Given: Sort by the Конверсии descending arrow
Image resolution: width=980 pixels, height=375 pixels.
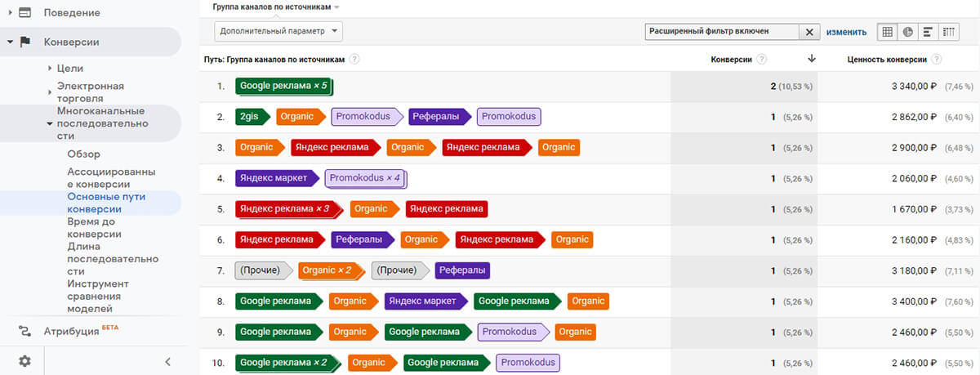Looking at the screenshot, I should tap(812, 59).
